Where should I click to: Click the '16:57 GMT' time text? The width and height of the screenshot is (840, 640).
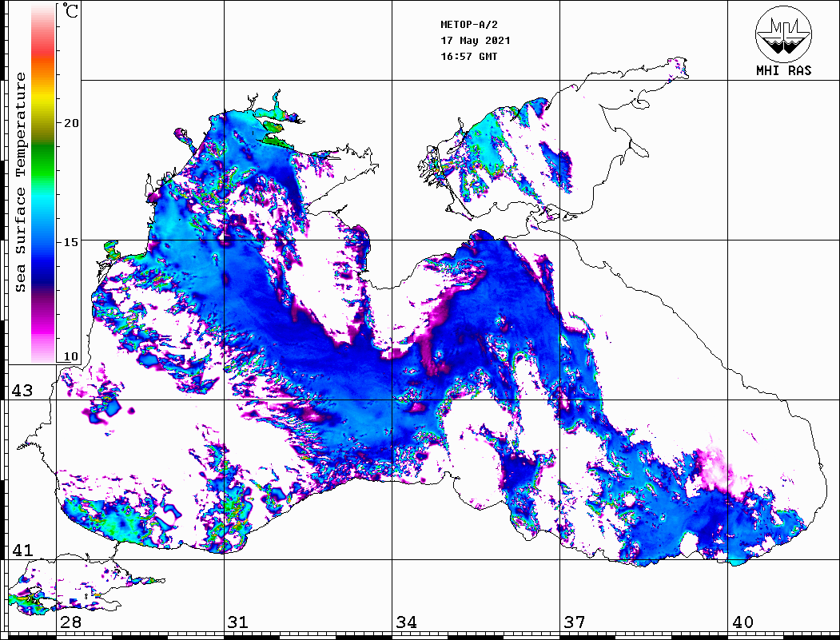pos(468,56)
